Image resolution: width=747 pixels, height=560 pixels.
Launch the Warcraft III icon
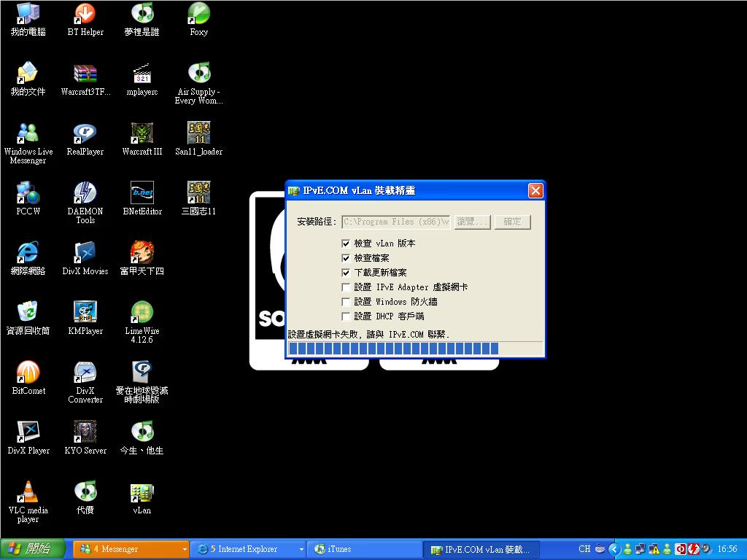click(142, 139)
